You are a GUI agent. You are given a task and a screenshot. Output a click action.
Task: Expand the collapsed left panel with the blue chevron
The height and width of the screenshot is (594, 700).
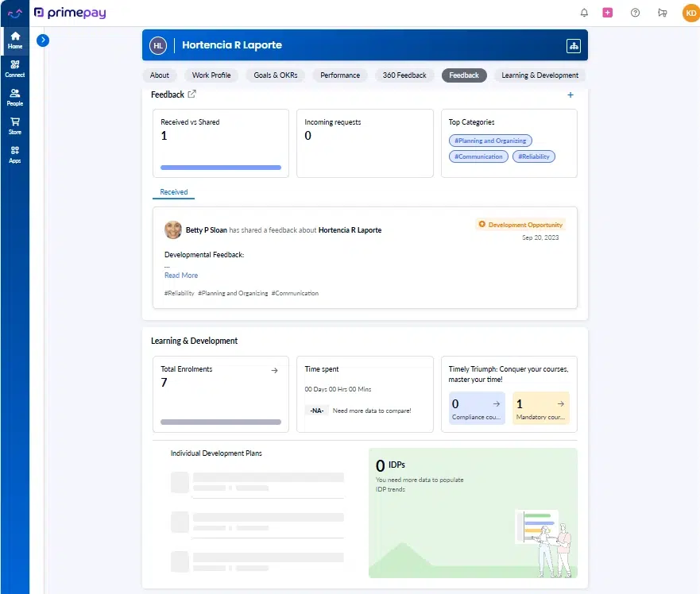(x=43, y=40)
